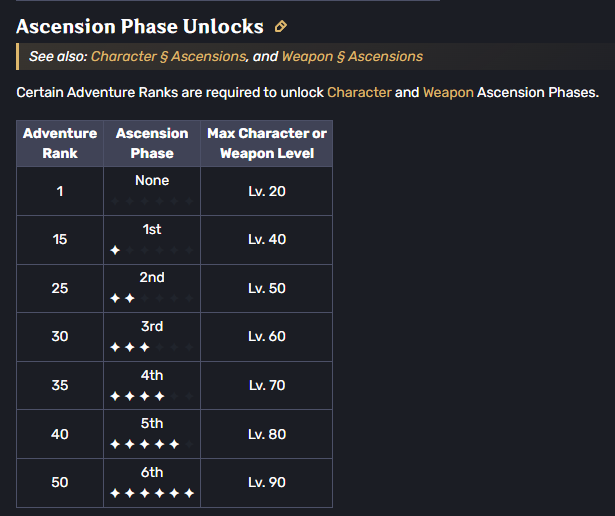615x516 pixels.
Task: Click the Ascension Phase Unlocks heading
Action: (140, 27)
